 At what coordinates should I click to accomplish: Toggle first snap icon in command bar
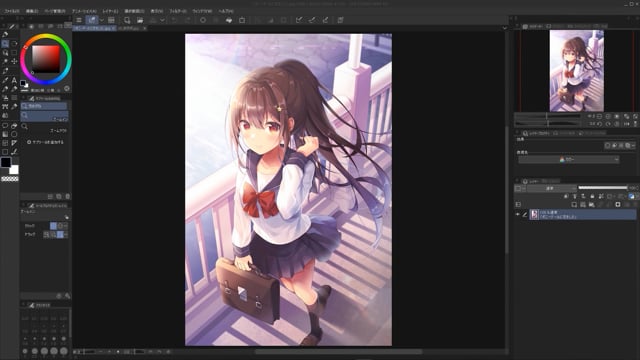click(299, 20)
